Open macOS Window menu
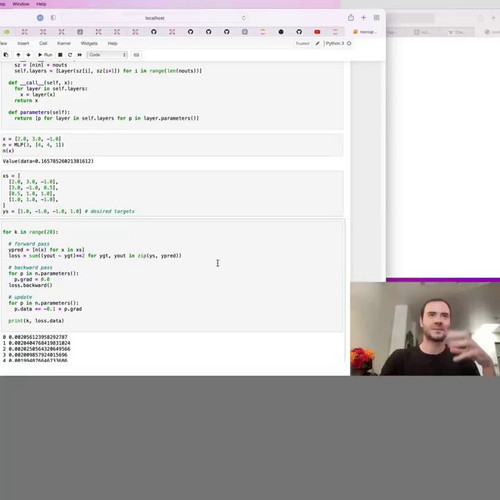500x500 pixels. (21, 4)
